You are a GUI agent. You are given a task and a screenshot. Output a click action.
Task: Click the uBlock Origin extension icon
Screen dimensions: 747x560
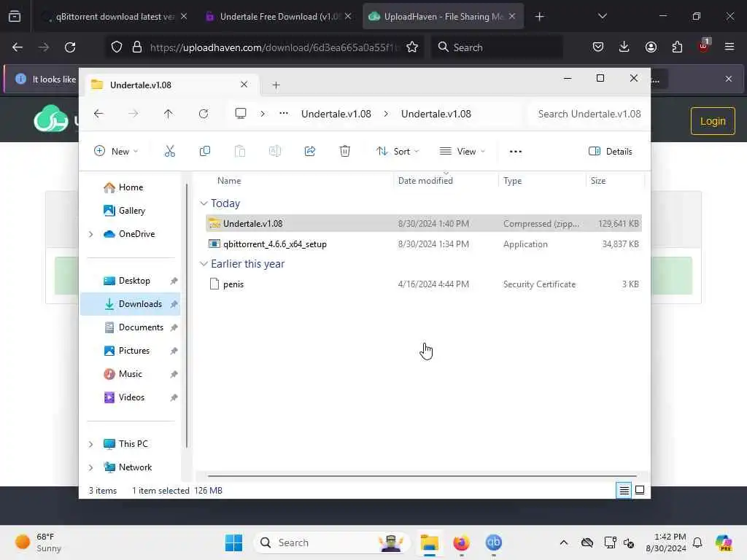coord(704,46)
